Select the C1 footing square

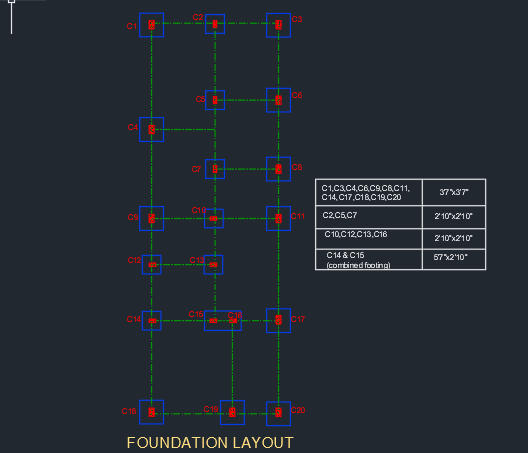(x=152, y=25)
